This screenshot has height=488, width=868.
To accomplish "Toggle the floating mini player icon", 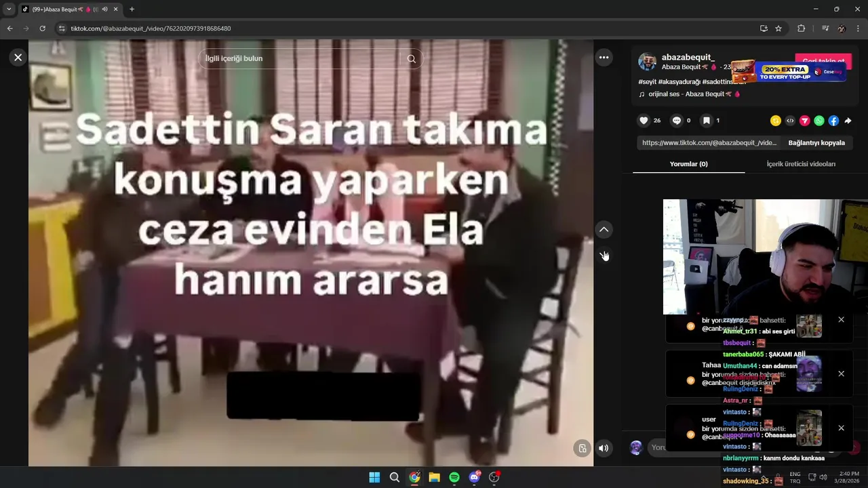I will 582,448.
